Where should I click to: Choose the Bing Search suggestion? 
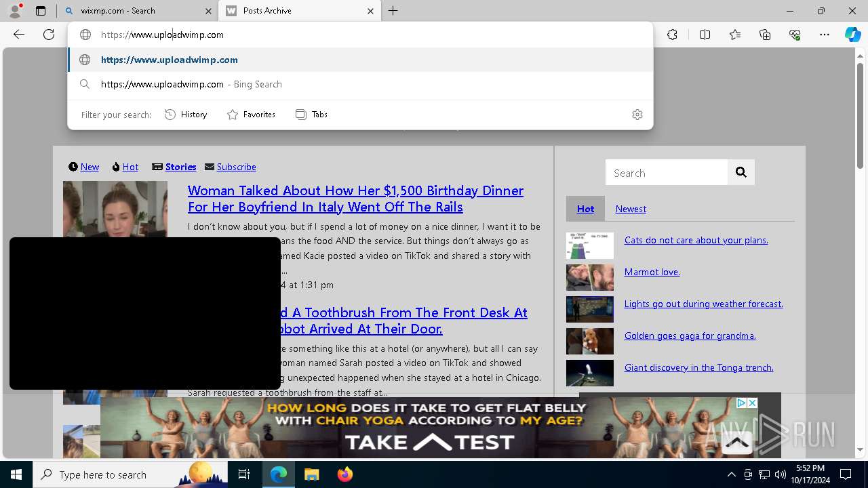[360, 84]
